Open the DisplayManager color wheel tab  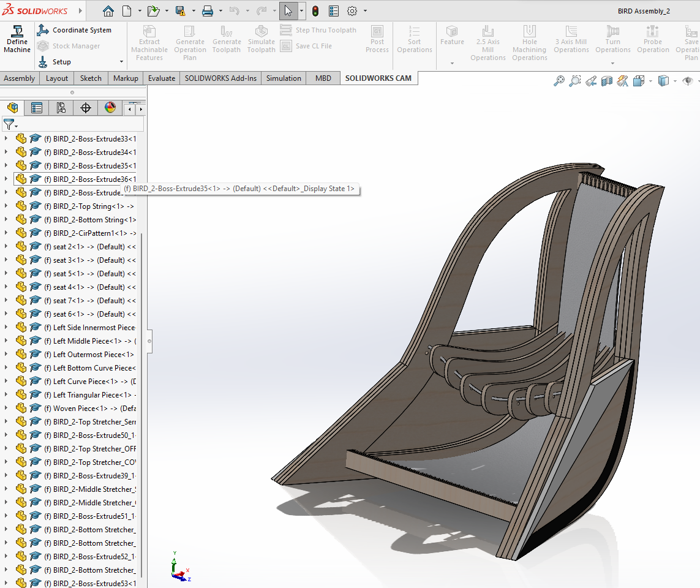click(x=110, y=108)
